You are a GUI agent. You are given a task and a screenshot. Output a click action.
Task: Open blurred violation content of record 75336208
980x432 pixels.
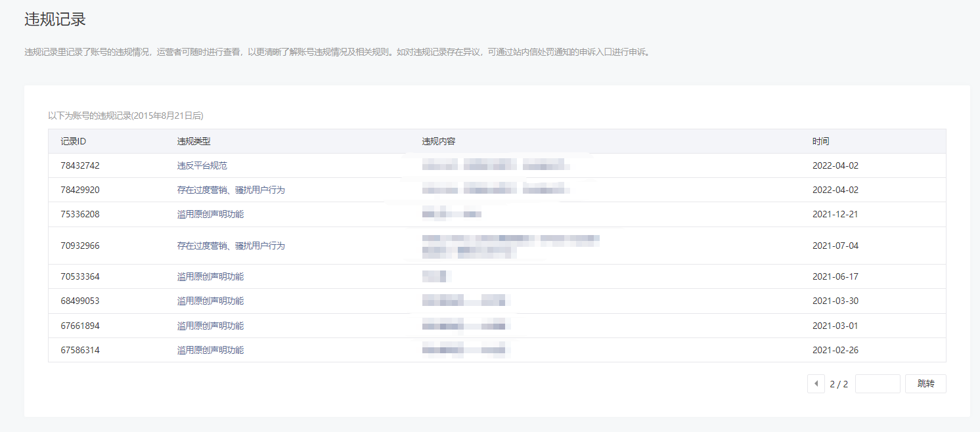click(452, 214)
